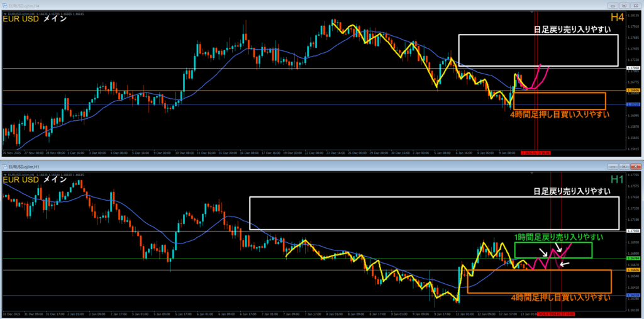This screenshot has width=644, height=319.
Task: Open the small triangle beside the H1 symbol info line
Action: 4,175
